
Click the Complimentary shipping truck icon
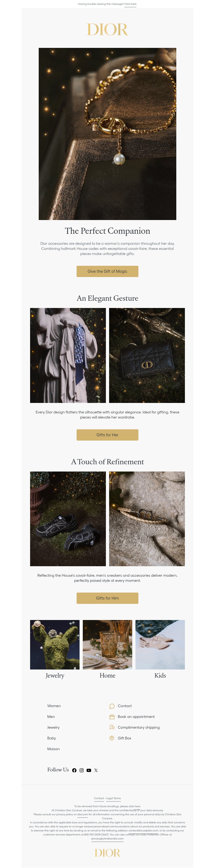pos(112,728)
